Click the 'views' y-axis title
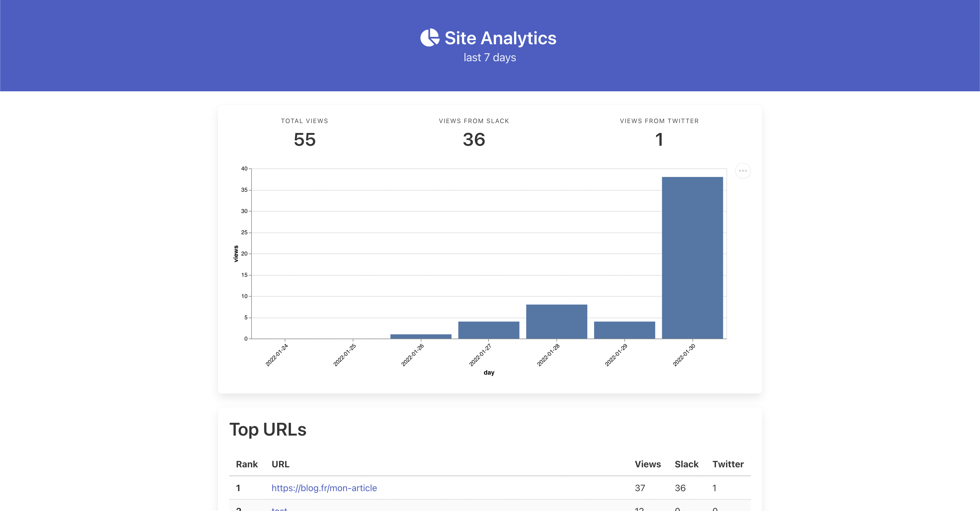 coord(236,254)
